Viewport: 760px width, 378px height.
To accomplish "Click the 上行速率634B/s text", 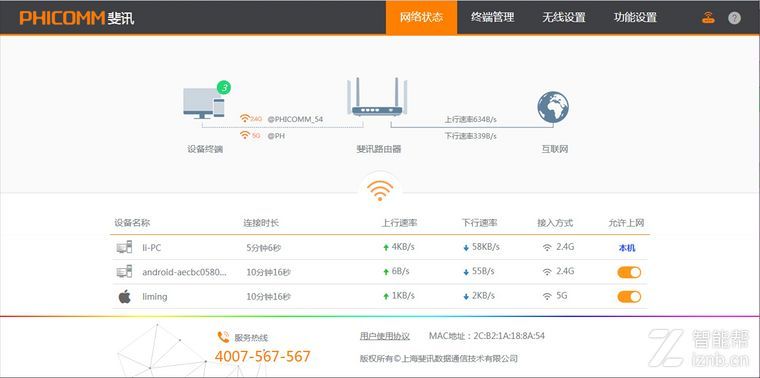I will [x=471, y=119].
